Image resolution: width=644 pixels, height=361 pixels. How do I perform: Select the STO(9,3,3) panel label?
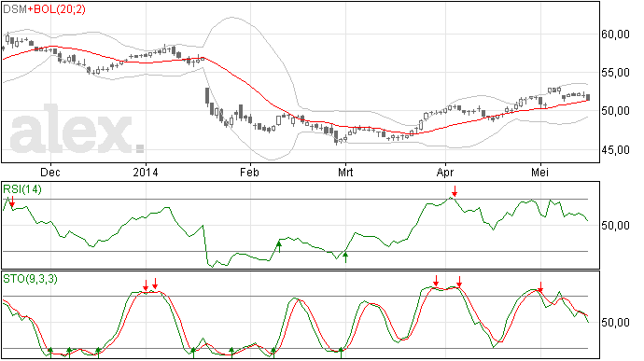30,279
